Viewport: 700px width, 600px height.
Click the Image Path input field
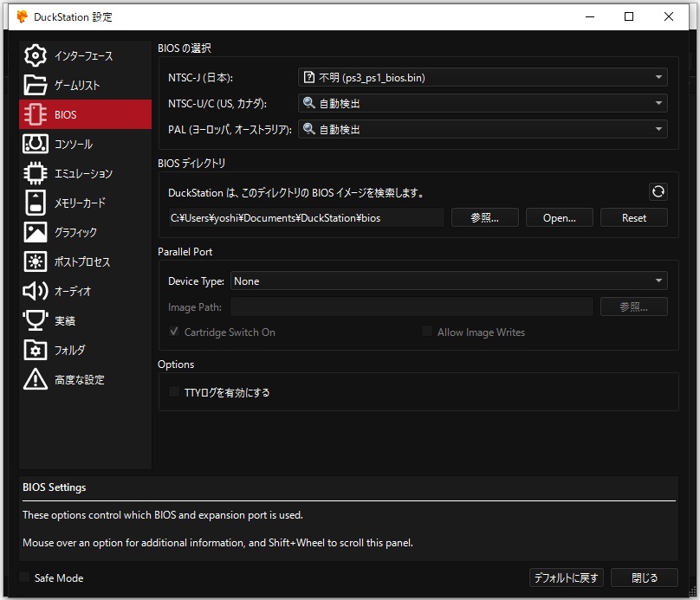(412, 306)
